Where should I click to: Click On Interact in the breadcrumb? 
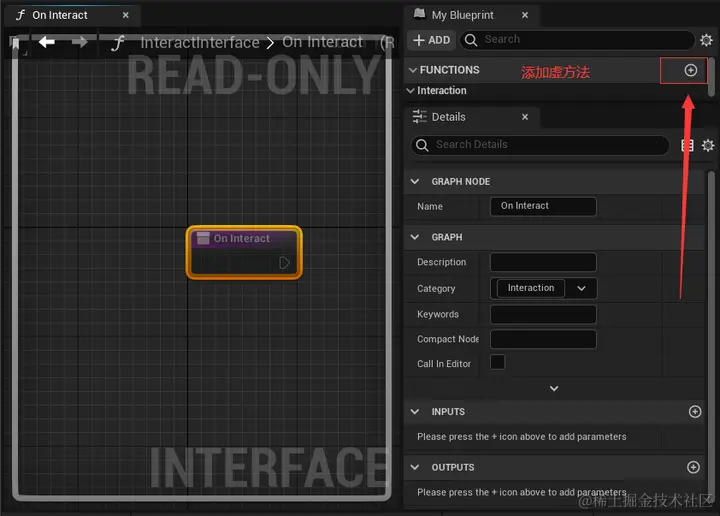pyautogui.click(x=322, y=42)
